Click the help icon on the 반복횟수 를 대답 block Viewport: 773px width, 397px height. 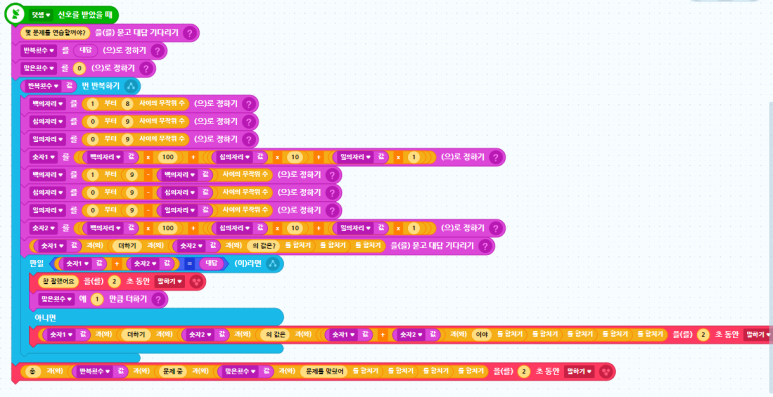pyautogui.click(x=157, y=51)
